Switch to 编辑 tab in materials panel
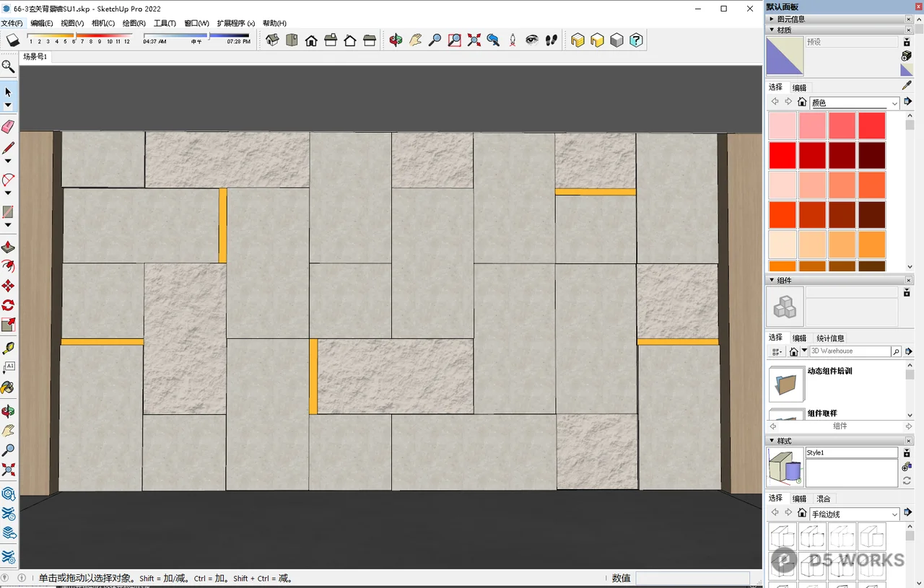The width and height of the screenshot is (924, 588). [799, 87]
